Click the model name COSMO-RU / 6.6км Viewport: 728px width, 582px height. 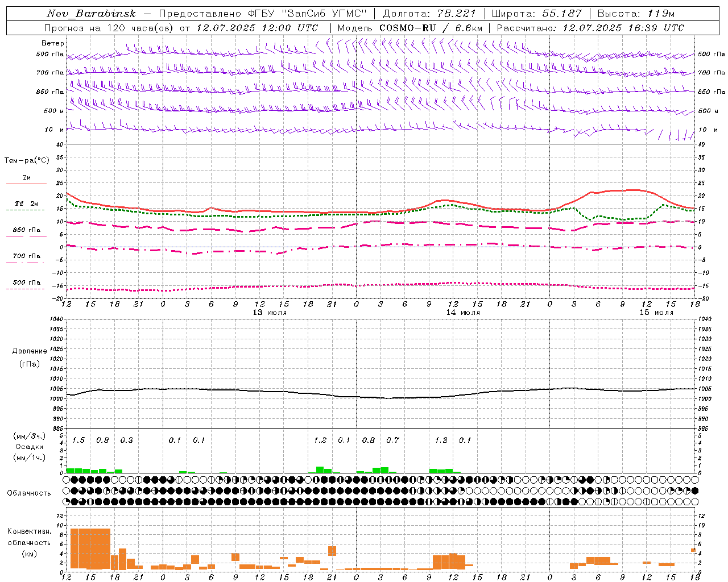[x=431, y=28]
